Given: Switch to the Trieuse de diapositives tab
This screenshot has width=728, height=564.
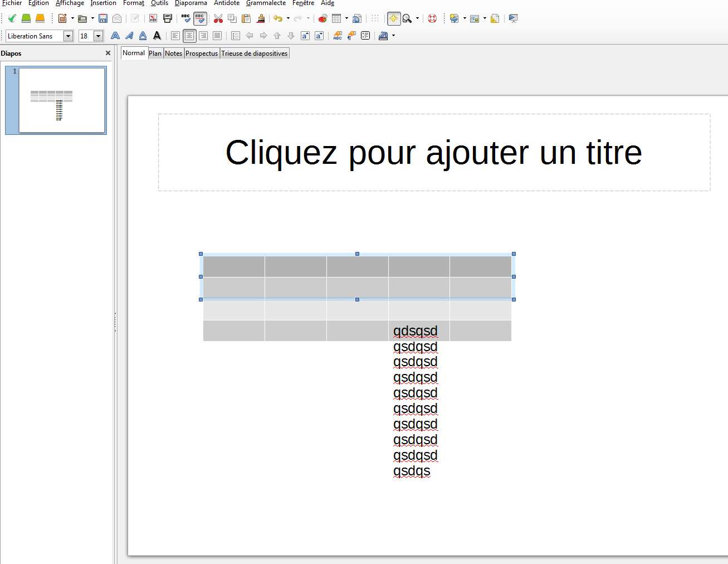Looking at the screenshot, I should click(255, 54).
